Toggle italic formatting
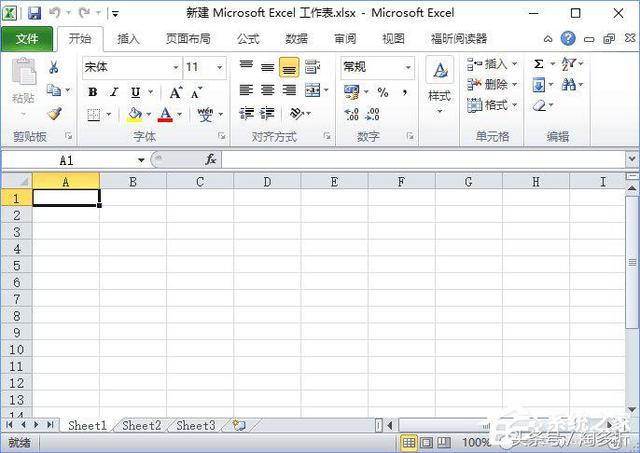This screenshot has width=640, height=453. (113, 92)
